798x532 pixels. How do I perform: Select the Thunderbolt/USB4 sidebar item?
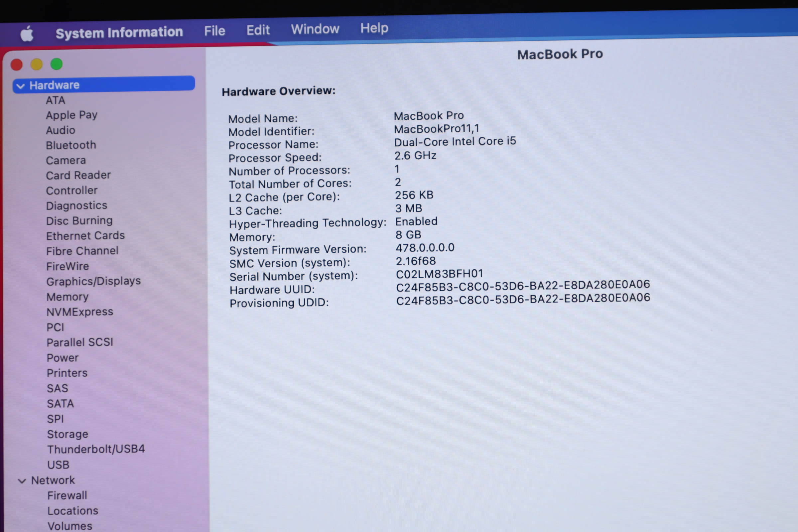pyautogui.click(x=96, y=449)
